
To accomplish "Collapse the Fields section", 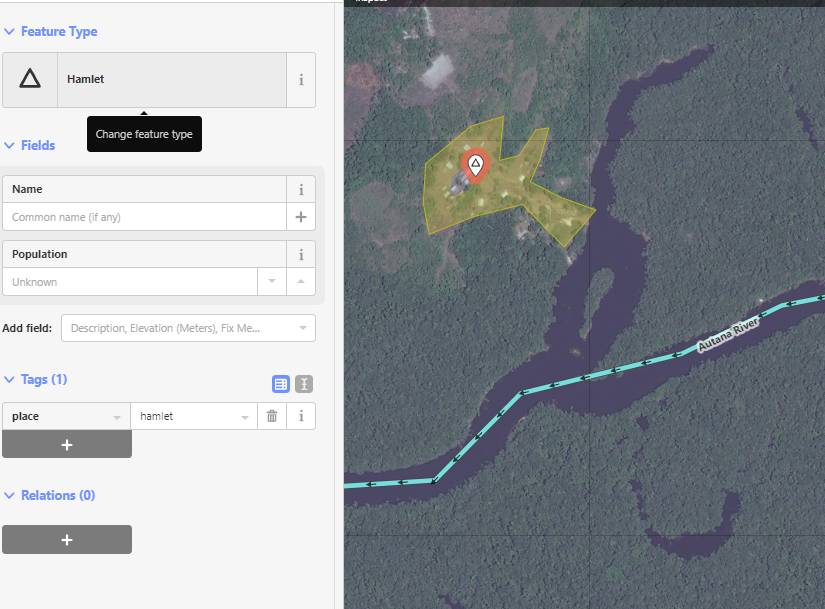I will coord(29,145).
